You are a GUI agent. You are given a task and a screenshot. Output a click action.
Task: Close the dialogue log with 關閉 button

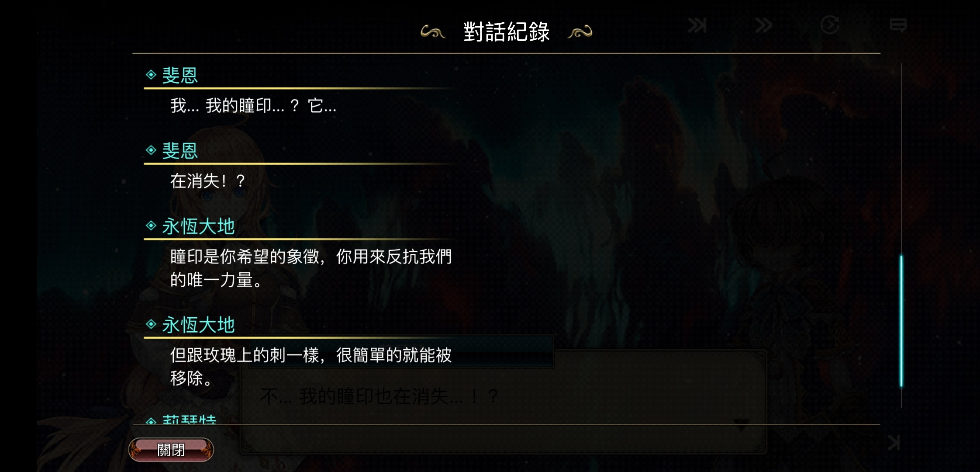171,449
